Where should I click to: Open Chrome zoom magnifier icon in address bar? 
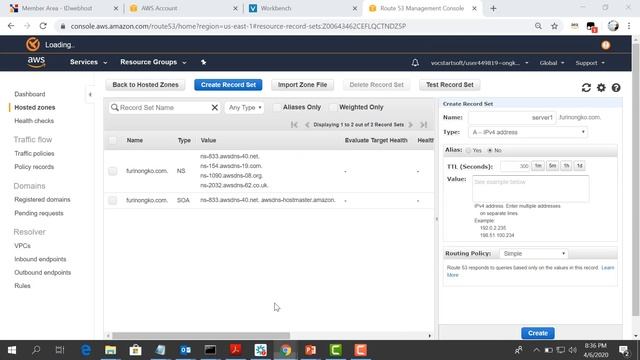[538, 26]
